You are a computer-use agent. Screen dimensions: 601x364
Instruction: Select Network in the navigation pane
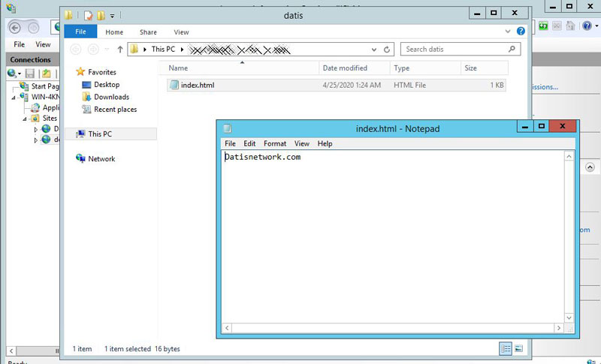tap(101, 158)
